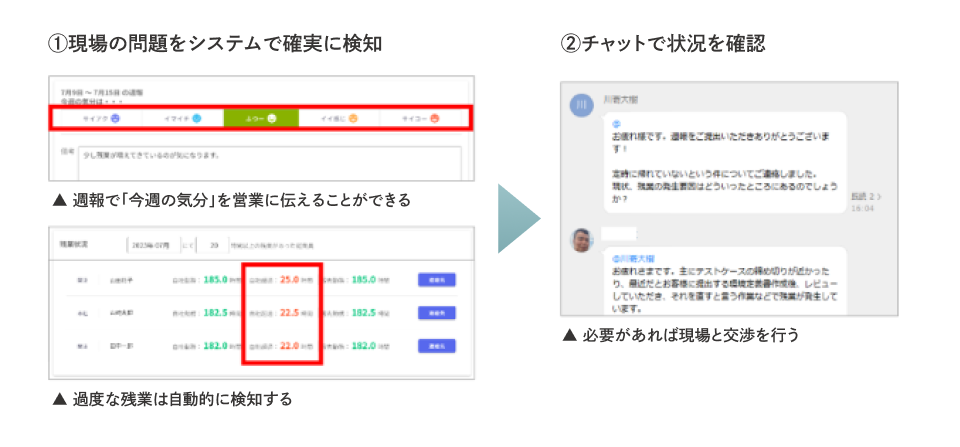Click the blue button in the first overtime row
Viewport: 960px width, 447px height.
click(435, 280)
